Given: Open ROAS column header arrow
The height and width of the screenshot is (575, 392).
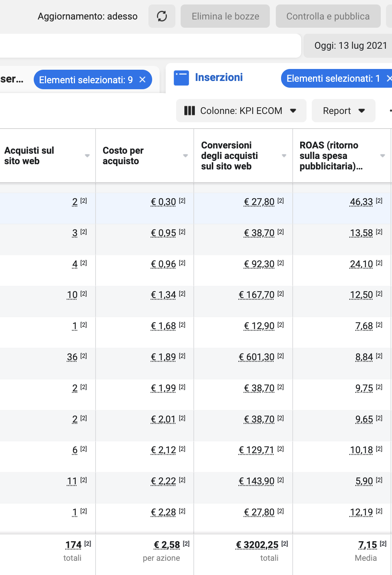Looking at the screenshot, I should click(383, 156).
